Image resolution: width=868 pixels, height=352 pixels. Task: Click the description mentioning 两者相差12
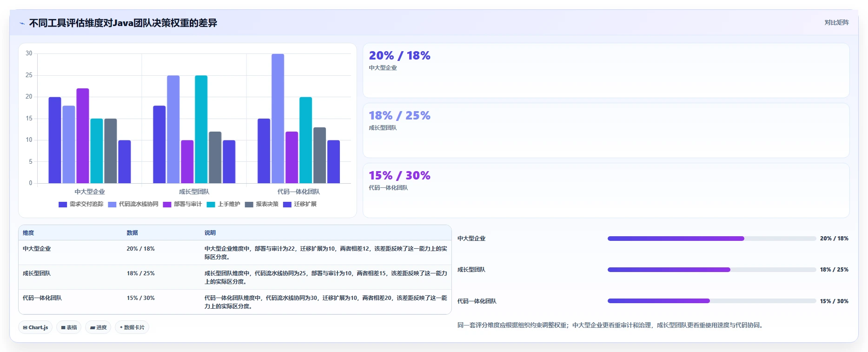pos(326,253)
